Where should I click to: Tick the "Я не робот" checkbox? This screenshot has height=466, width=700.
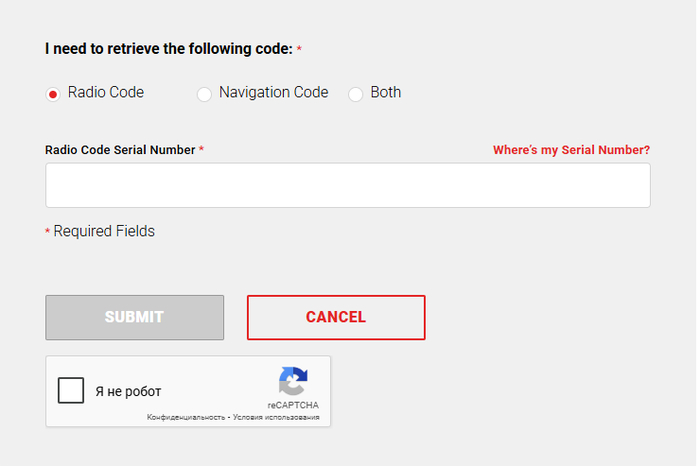(71, 390)
